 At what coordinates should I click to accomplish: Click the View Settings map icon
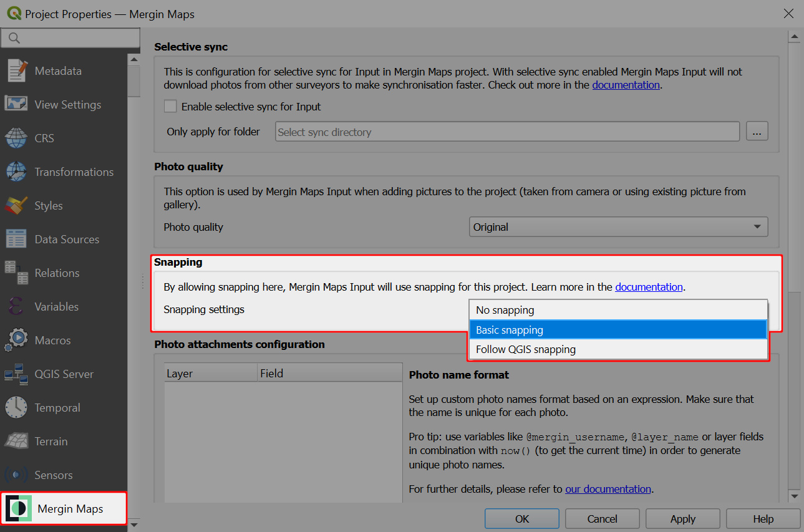[x=16, y=104]
